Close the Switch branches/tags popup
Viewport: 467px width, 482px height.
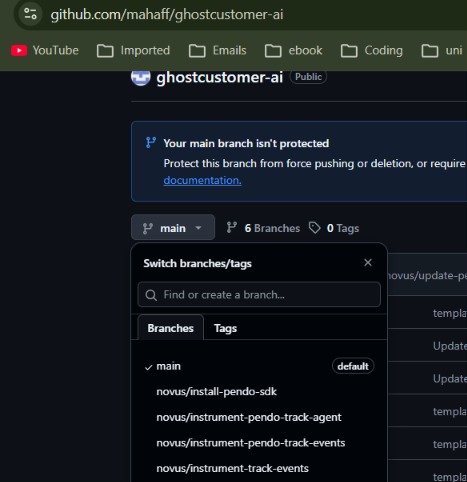[368, 263]
